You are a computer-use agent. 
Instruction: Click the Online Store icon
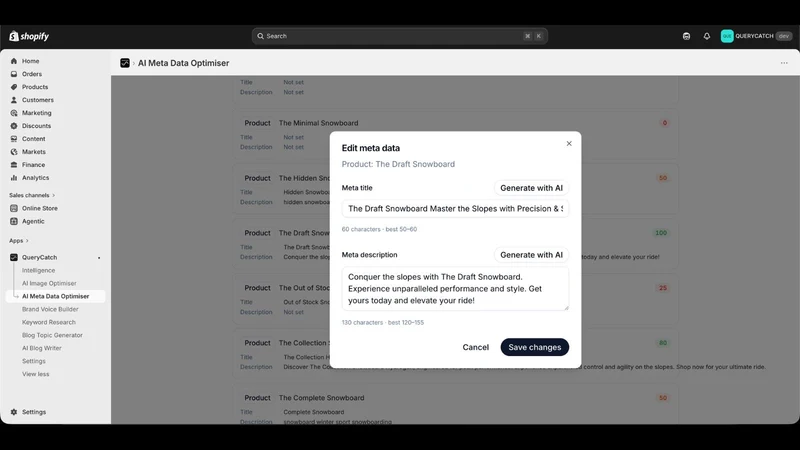[14, 208]
